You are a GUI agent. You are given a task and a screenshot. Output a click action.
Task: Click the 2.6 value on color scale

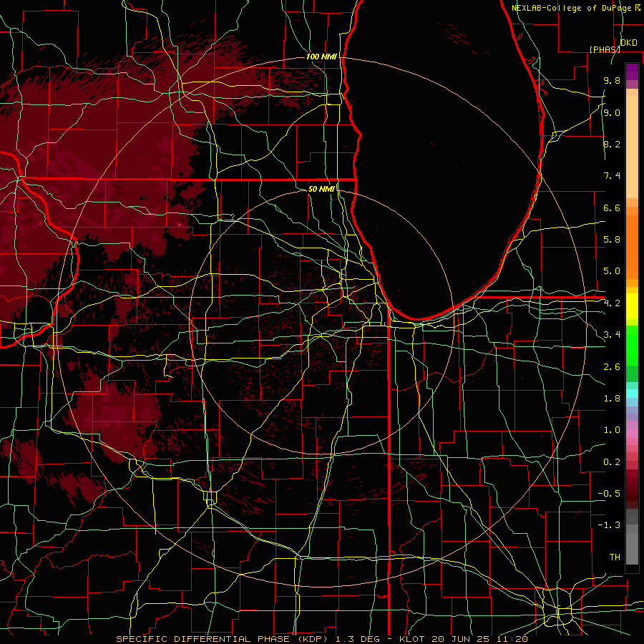pyautogui.click(x=612, y=366)
